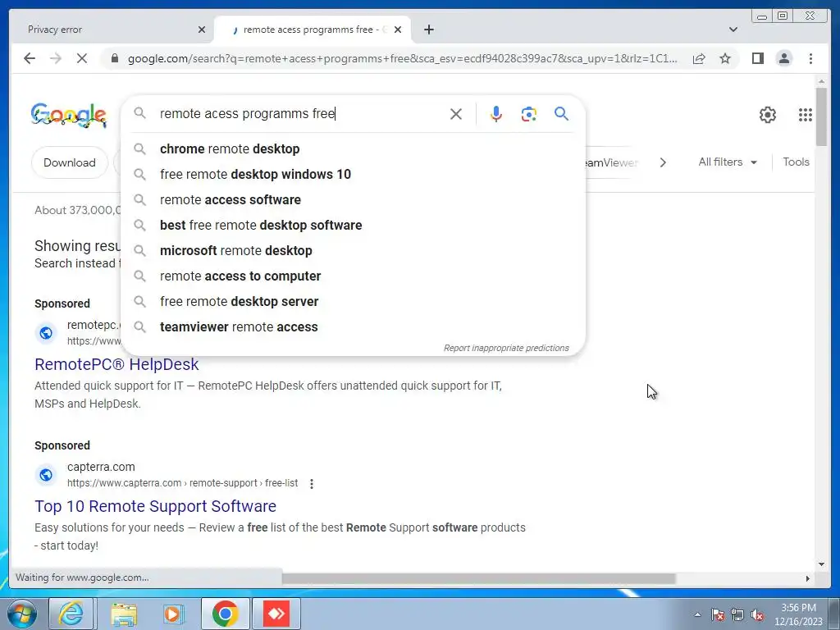840x630 pixels.
Task: Open the taskbar clock and date
Action: [798, 614]
